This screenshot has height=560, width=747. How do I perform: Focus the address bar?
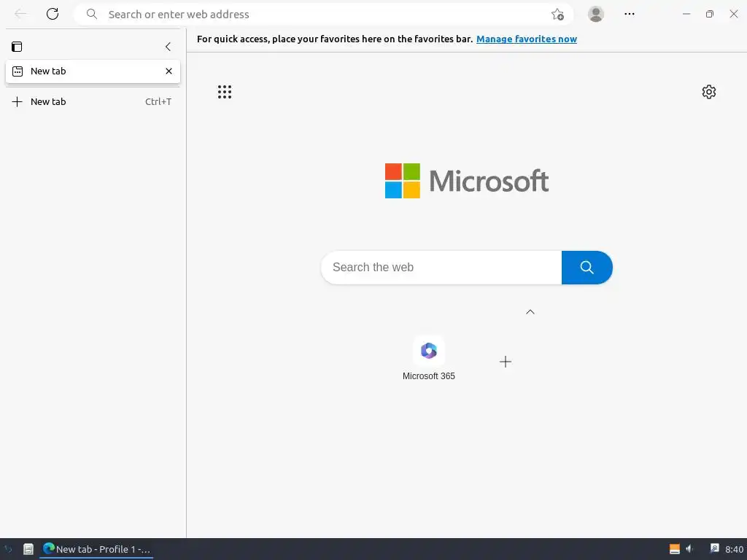(x=324, y=15)
